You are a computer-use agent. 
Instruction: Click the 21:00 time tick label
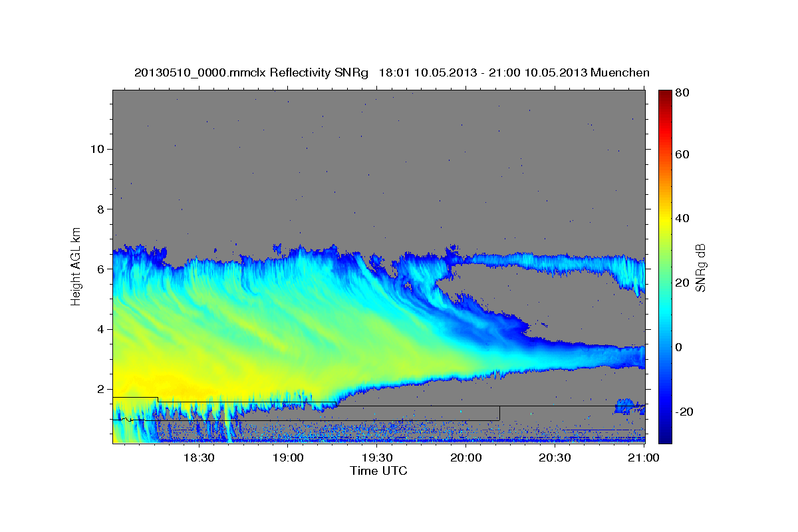[x=644, y=458]
